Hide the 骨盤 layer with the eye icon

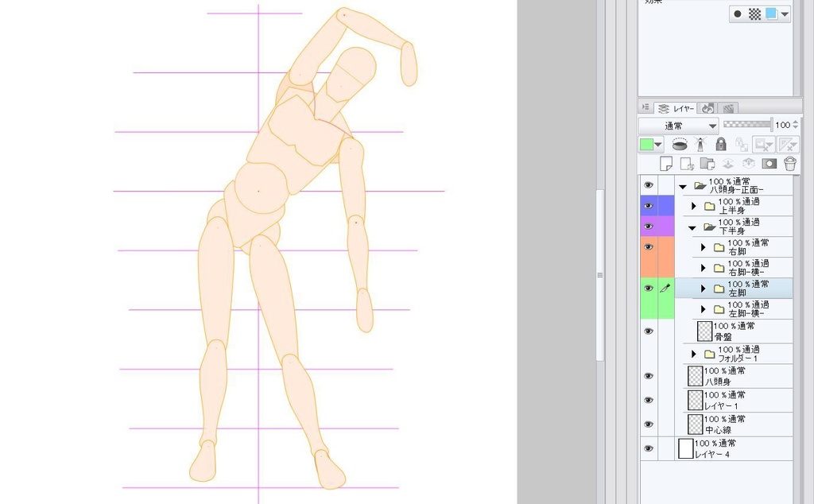click(649, 331)
